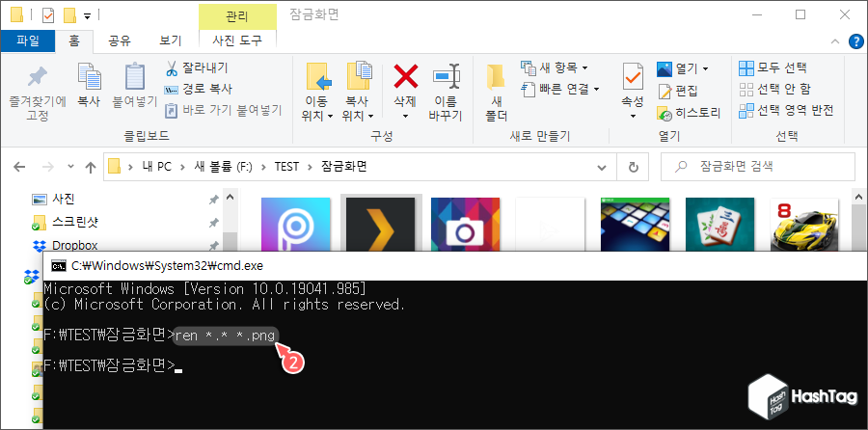Open 속성 (Properties) checkmark icon
This screenshot has height=430, width=868.
633,76
